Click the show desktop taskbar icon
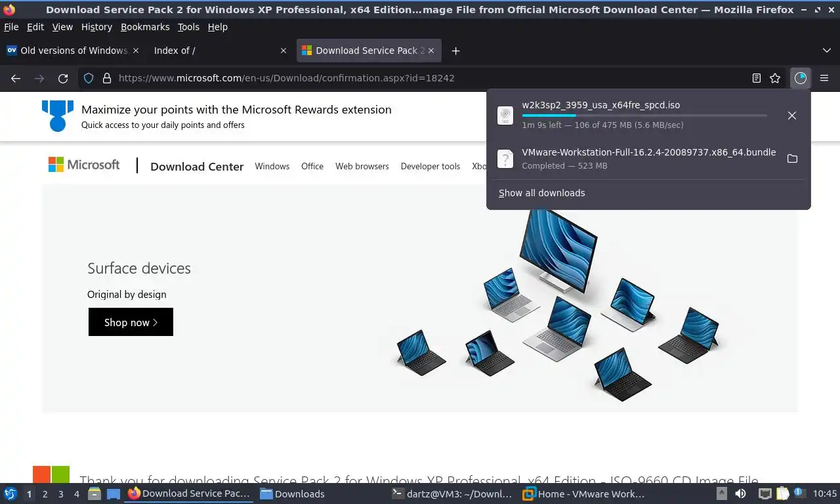This screenshot has height=504, width=840. pyautogui.click(x=114, y=493)
